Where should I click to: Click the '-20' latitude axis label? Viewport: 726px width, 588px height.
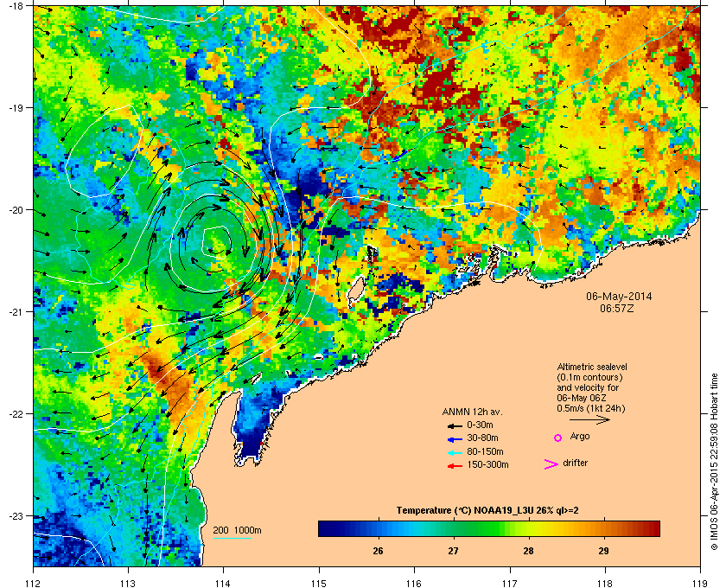click(x=15, y=210)
